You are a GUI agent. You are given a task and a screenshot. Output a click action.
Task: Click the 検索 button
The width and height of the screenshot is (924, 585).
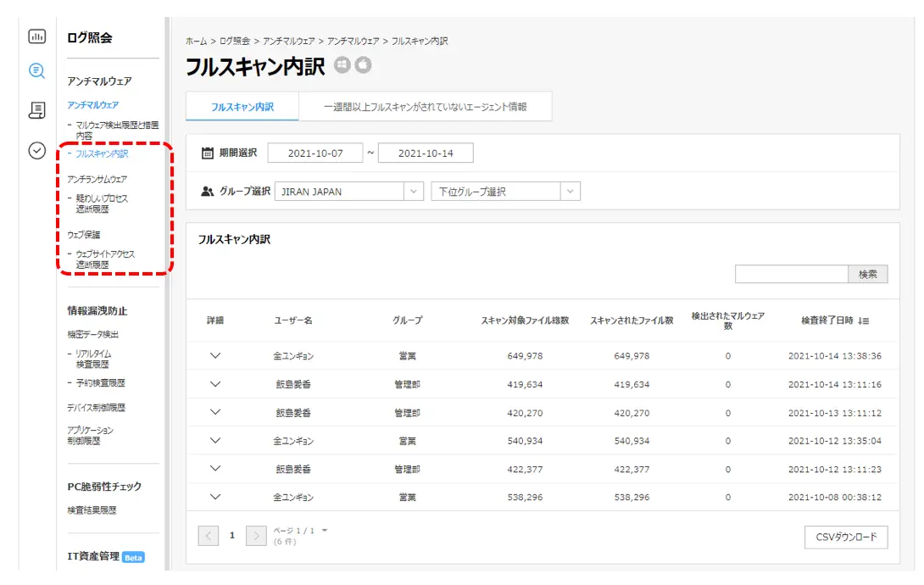click(867, 274)
